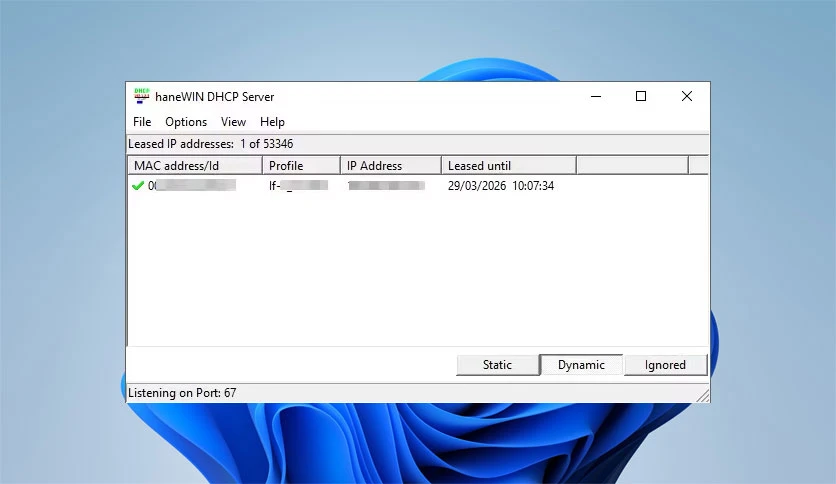This screenshot has width=836, height=484.
Task: Select the lease date 29/03/2026 10:07:34
Action: (501, 186)
